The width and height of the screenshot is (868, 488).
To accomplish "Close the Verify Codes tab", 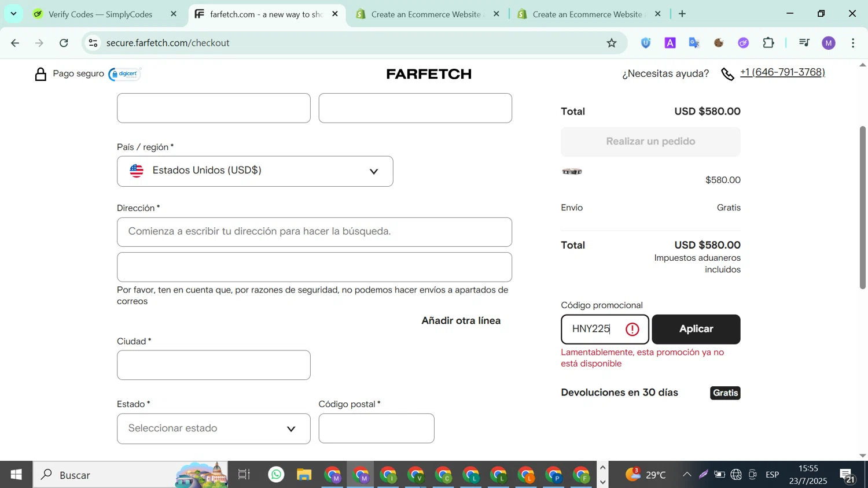I will tap(174, 14).
